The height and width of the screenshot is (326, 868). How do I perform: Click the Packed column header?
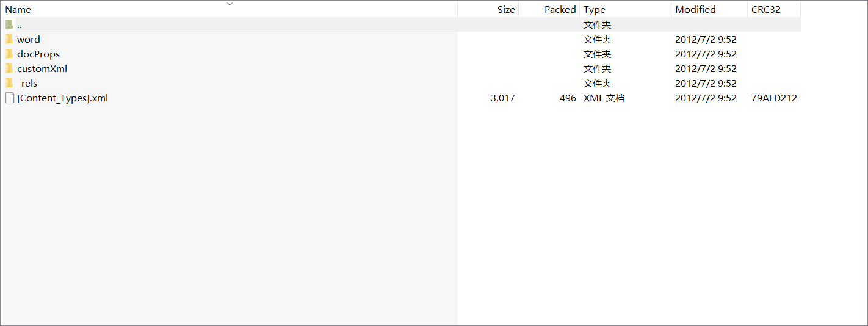tap(549, 9)
